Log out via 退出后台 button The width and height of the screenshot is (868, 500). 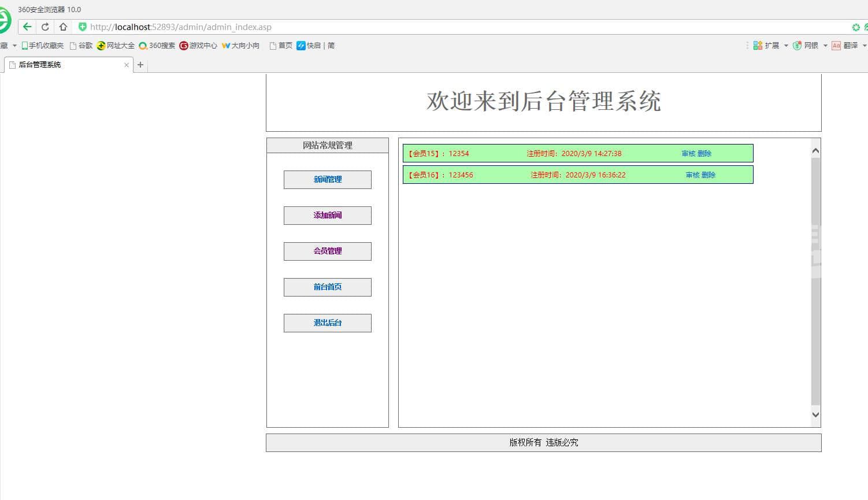327,323
